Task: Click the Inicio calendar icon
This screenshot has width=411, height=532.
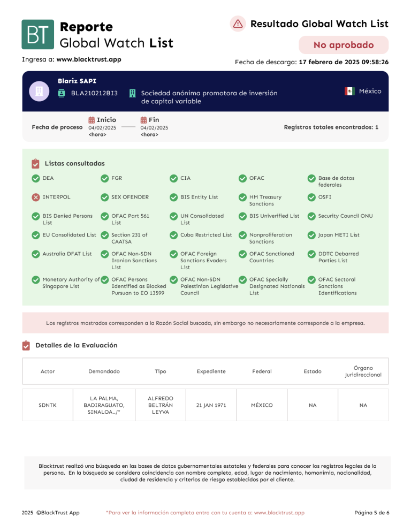Action: (92, 120)
